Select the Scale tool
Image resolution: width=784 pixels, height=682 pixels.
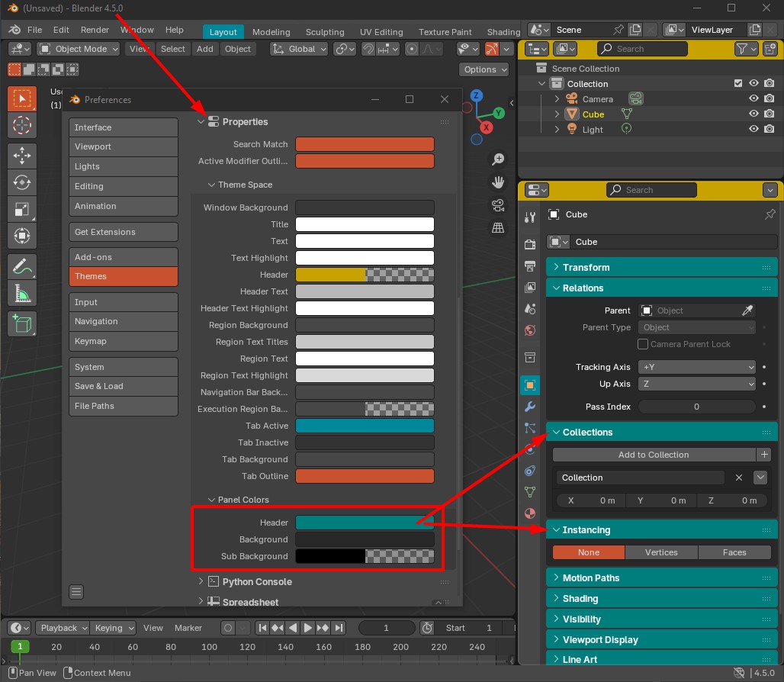[x=21, y=209]
